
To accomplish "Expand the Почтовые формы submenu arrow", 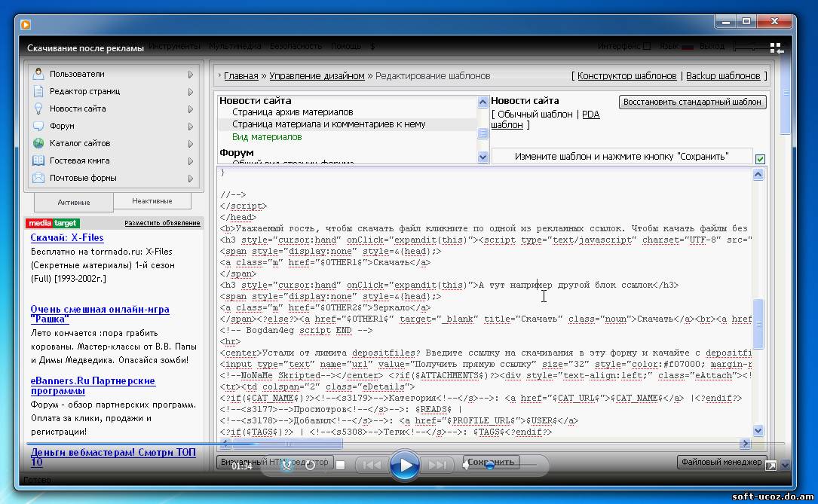I will pyautogui.click(x=191, y=179).
